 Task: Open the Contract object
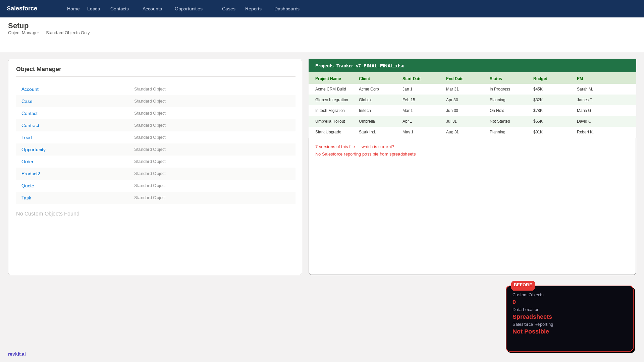tap(30, 125)
